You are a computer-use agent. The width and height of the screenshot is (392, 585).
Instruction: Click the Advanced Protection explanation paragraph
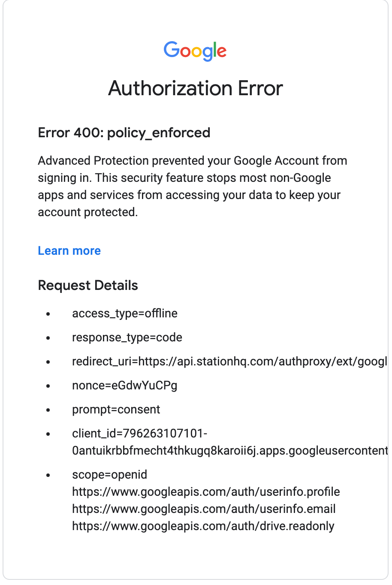tap(193, 187)
